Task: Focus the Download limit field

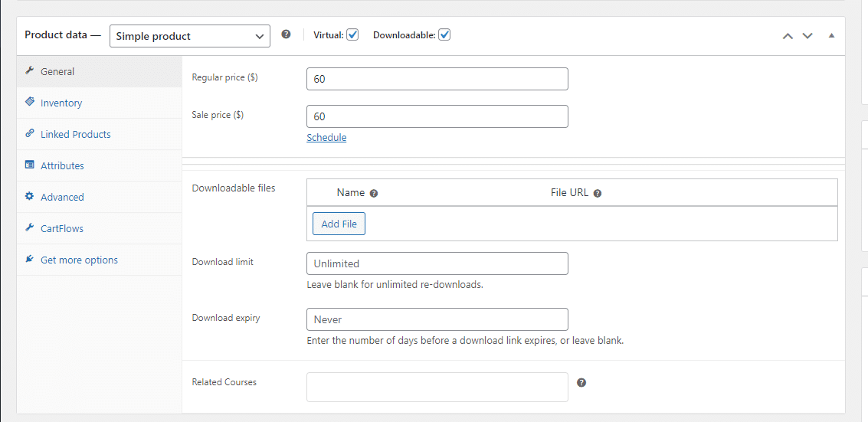Action: click(437, 263)
